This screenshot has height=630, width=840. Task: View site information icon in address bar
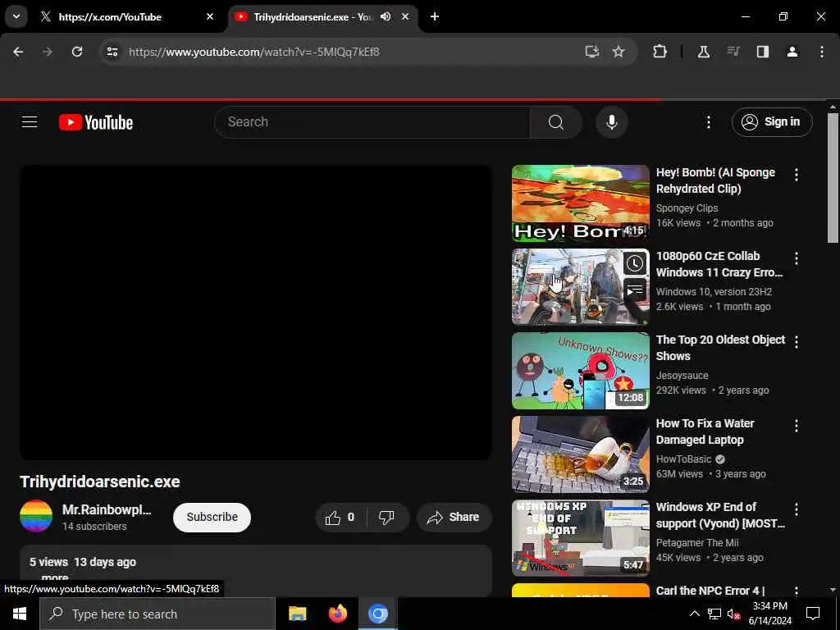112,52
